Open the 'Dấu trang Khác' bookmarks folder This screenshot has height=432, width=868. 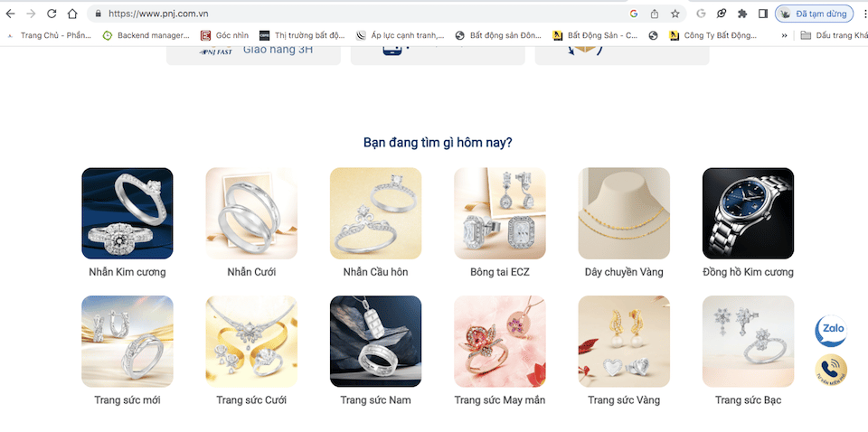pyautogui.click(x=834, y=35)
